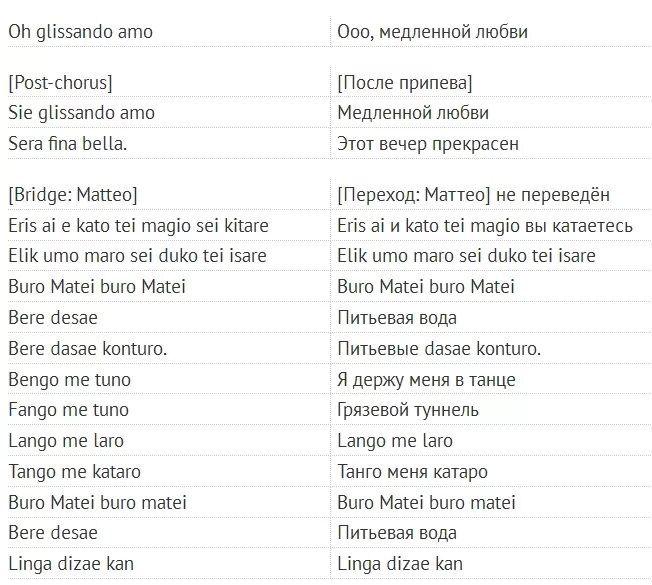
Task: Click the '[Post-chorus]' section label
Action: [x=60, y=82]
